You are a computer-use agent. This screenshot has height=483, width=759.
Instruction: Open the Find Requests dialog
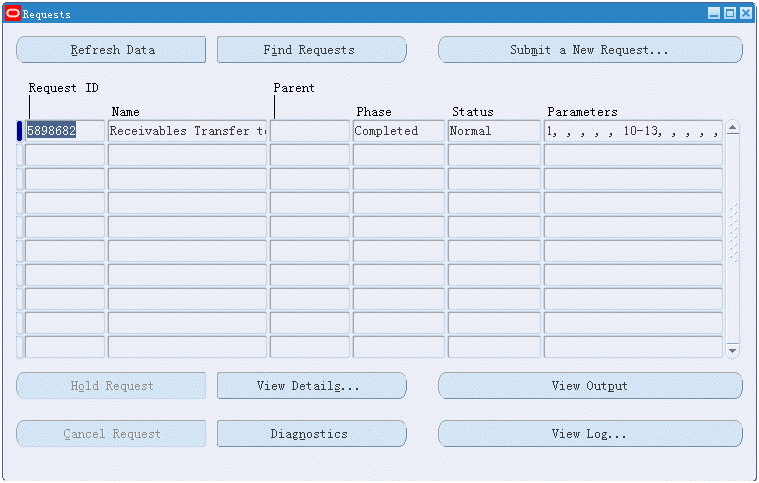pos(311,50)
